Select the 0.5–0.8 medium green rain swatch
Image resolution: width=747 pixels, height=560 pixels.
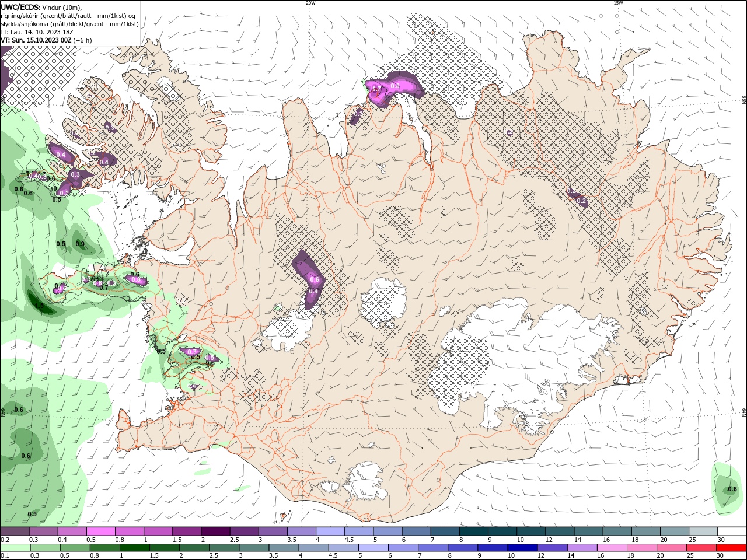(75, 548)
